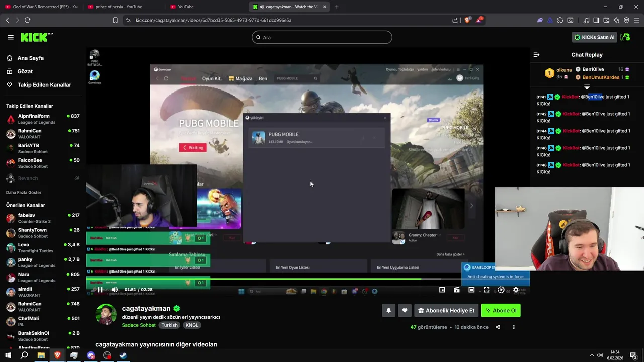This screenshot has width=644, height=362.
Task: Click the kick.com address bar URL
Action: 213,20
